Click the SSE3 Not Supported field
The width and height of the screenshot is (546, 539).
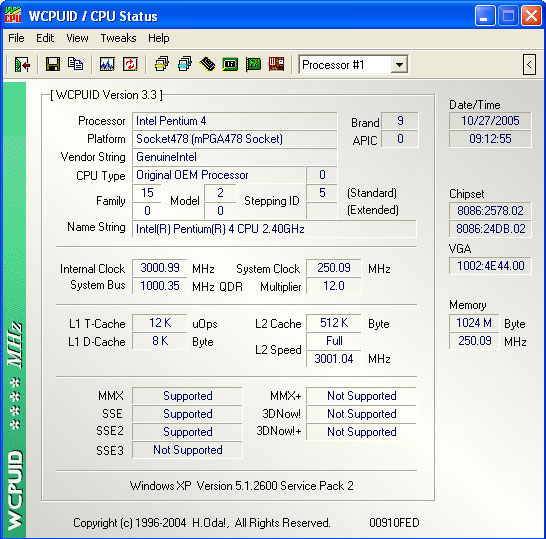(187, 450)
